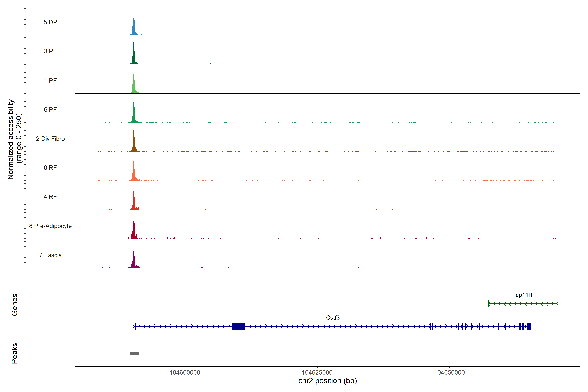Click the blue 5 DP accessibility peak
Image resolution: width=588 pixels, height=392 pixels.
coord(134,27)
